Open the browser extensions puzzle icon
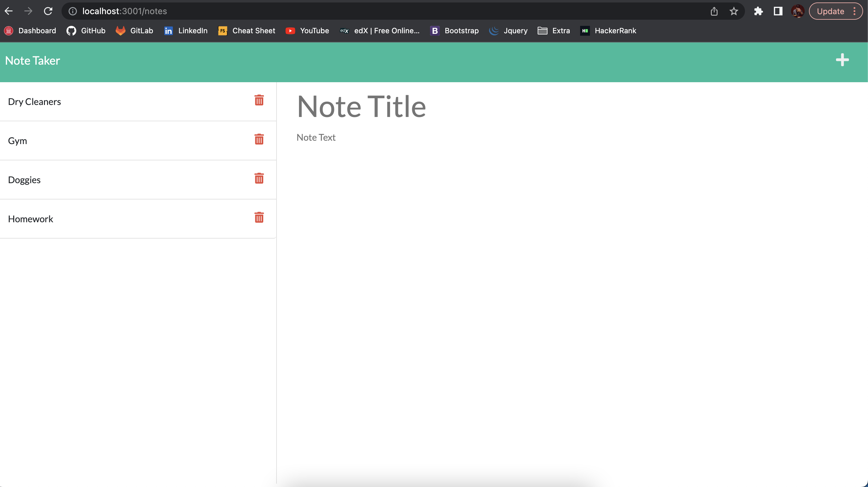868x487 pixels. click(x=759, y=11)
